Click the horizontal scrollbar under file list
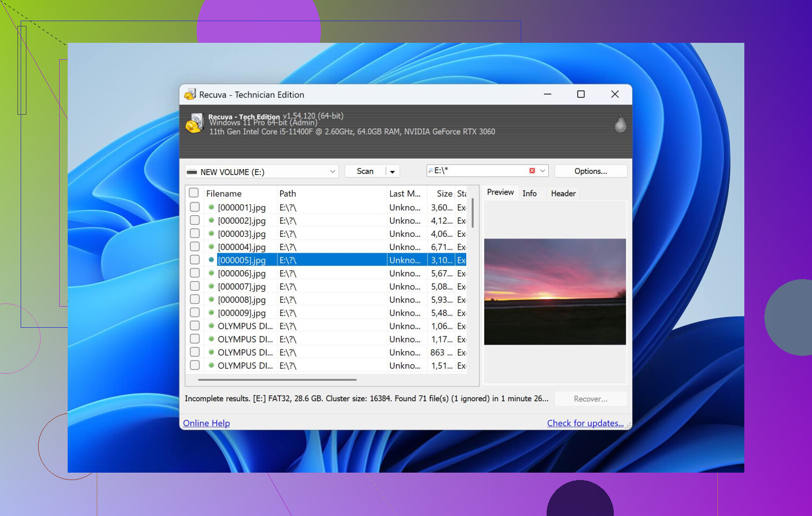 (277, 380)
